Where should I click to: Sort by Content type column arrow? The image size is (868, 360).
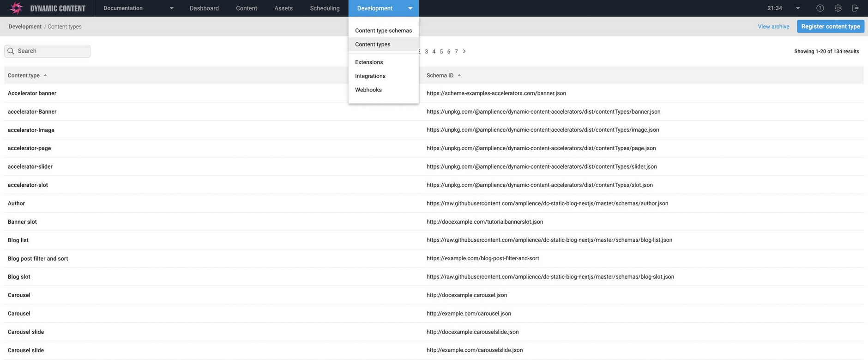click(45, 75)
